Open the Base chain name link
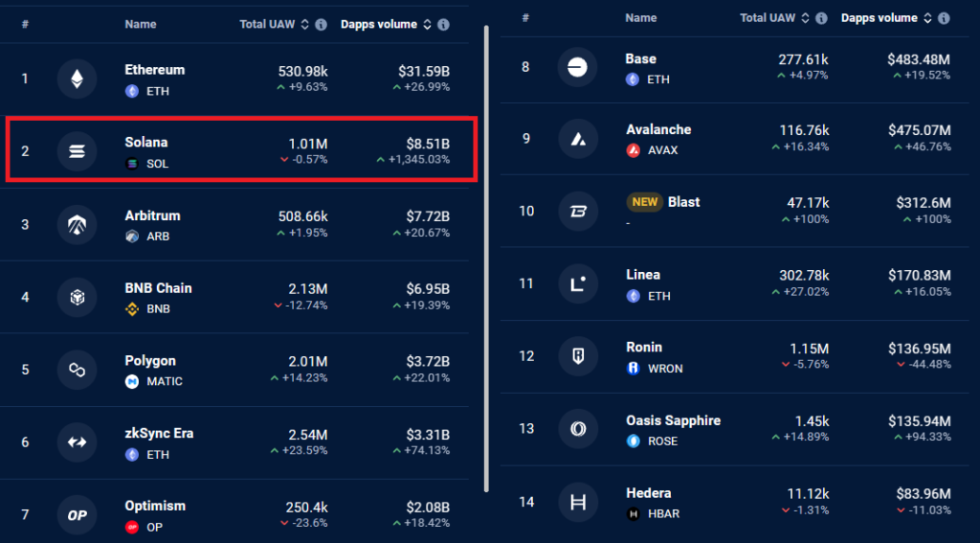This screenshot has height=543, width=980. (x=640, y=58)
